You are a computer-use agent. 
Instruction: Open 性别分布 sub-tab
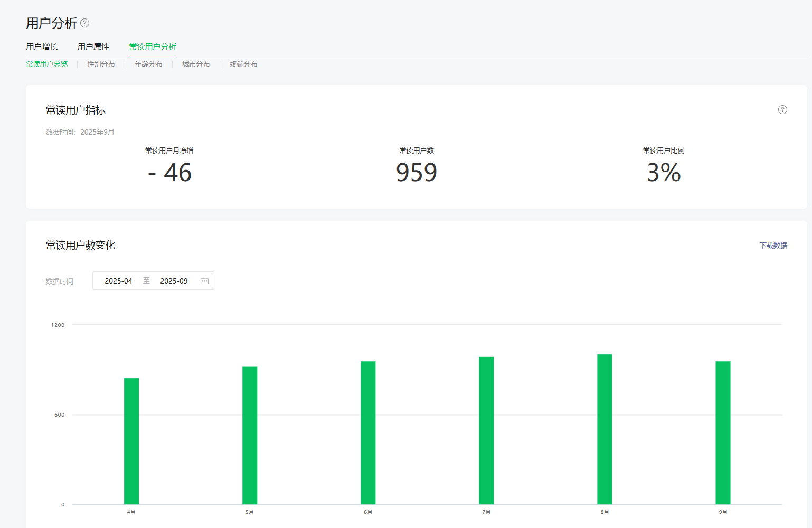(101, 64)
